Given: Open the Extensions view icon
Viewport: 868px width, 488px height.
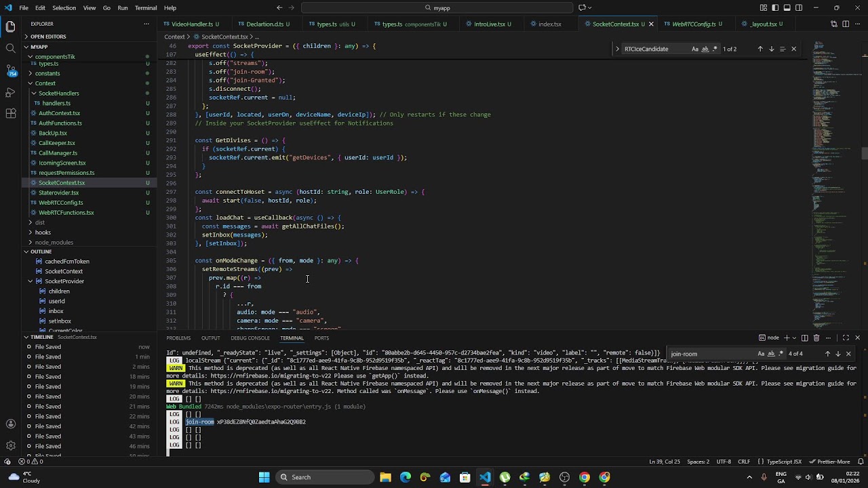Looking at the screenshot, I should click(x=10, y=113).
